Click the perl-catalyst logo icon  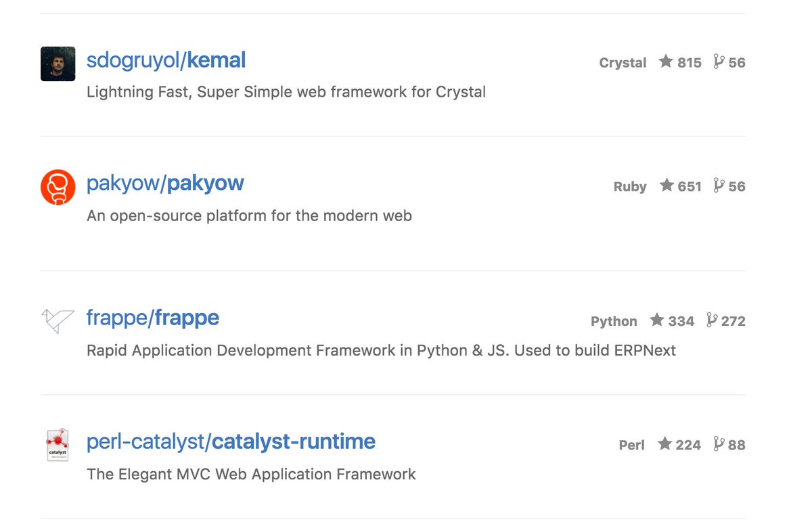(x=58, y=445)
